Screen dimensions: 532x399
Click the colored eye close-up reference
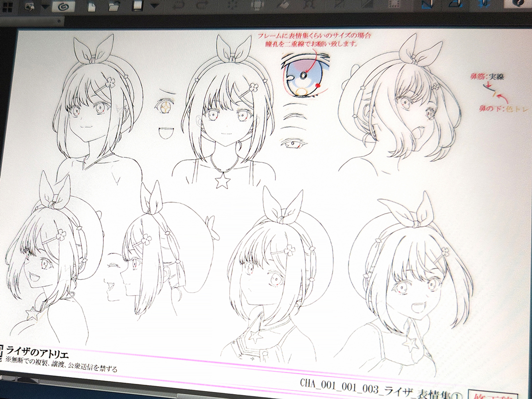pos(305,76)
